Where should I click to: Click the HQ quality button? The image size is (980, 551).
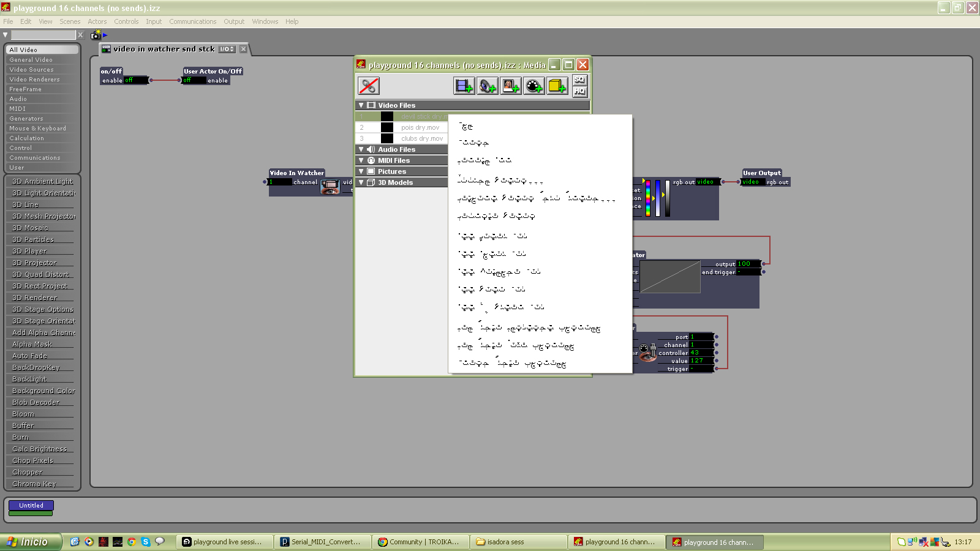579,91
